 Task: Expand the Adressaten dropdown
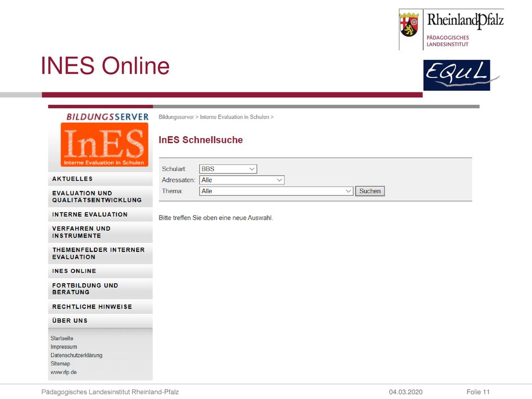click(242, 180)
